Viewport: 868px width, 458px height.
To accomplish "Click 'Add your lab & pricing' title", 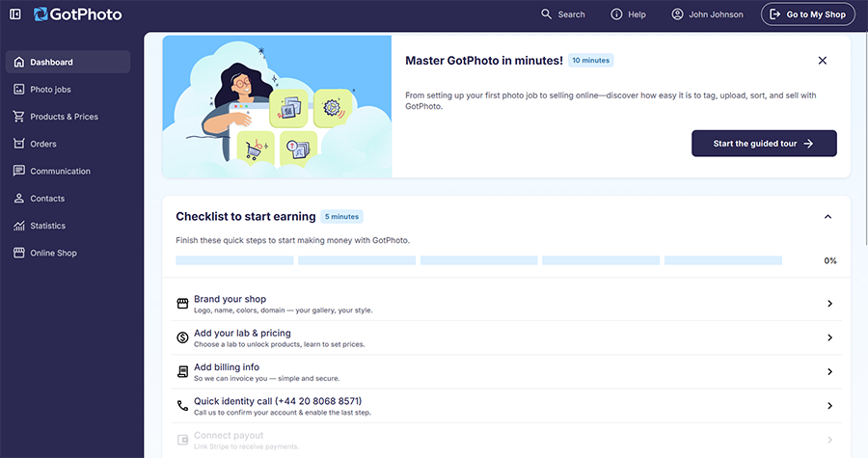I will pos(242,333).
